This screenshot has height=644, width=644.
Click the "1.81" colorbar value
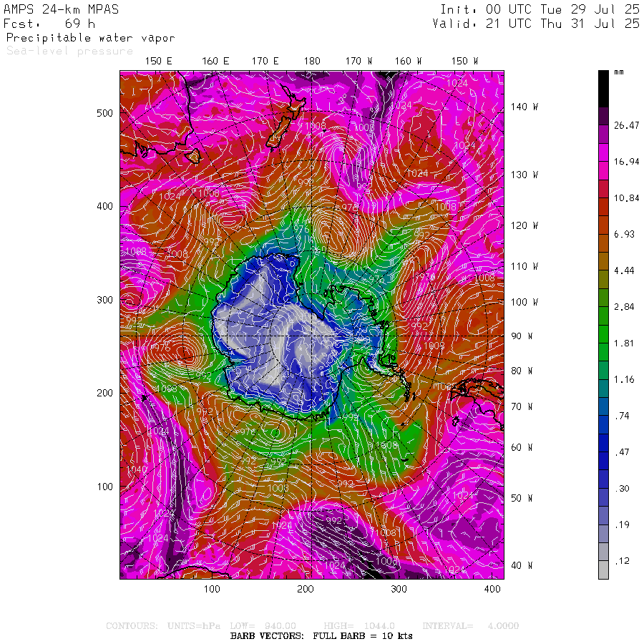[624, 343]
